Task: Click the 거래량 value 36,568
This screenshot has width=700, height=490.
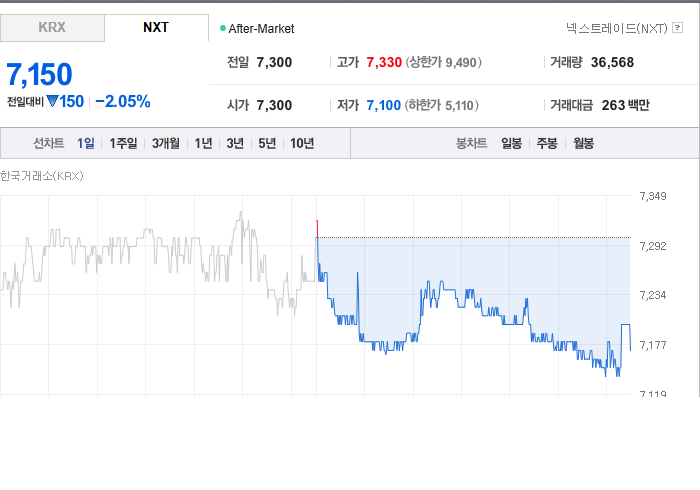Action: [x=612, y=62]
